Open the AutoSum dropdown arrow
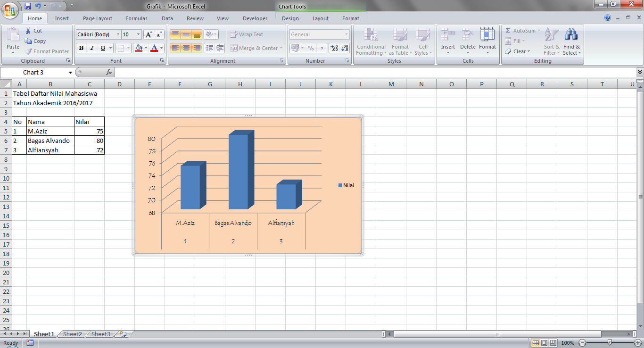 click(x=539, y=31)
